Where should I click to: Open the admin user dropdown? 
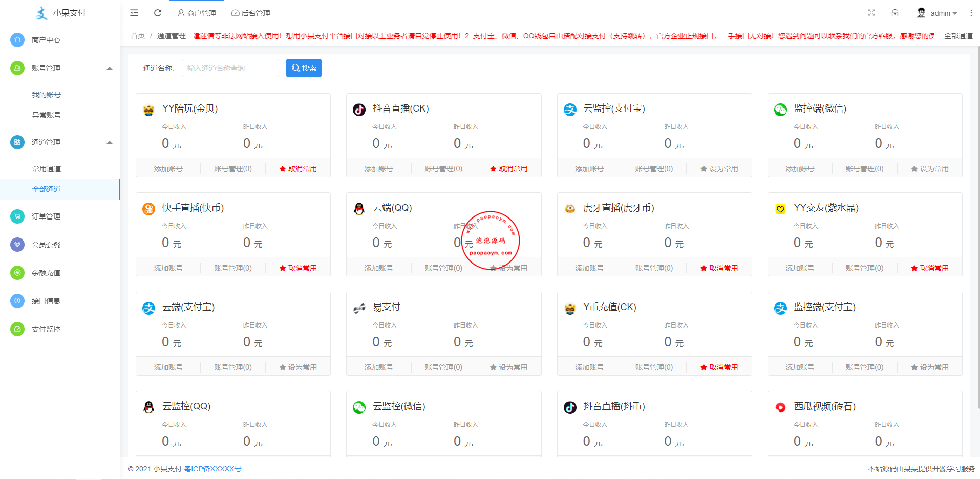pos(938,13)
